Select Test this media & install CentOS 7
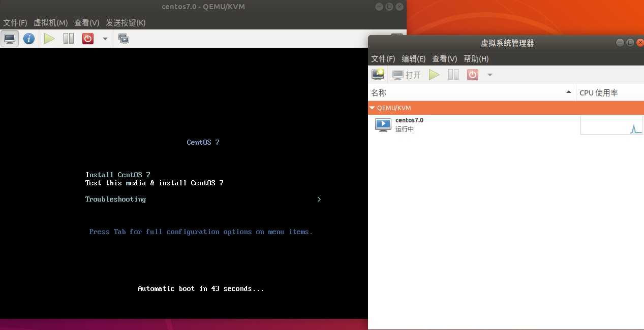Image resolution: width=644 pixels, height=330 pixels. point(155,183)
